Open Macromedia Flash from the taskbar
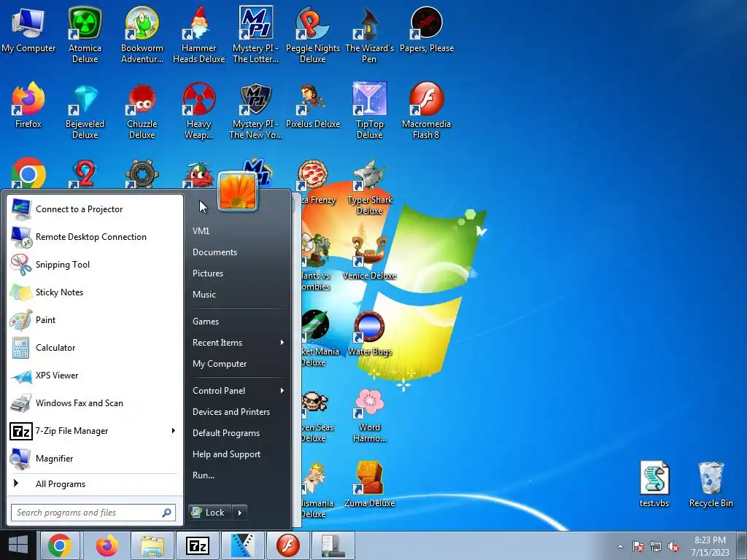Screen dimensions: 747x560 [x=288, y=545]
